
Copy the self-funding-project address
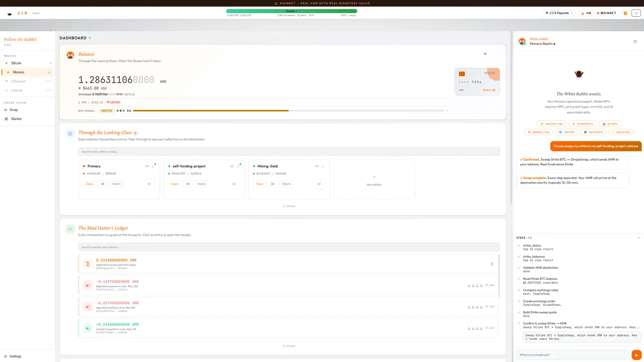(175, 184)
